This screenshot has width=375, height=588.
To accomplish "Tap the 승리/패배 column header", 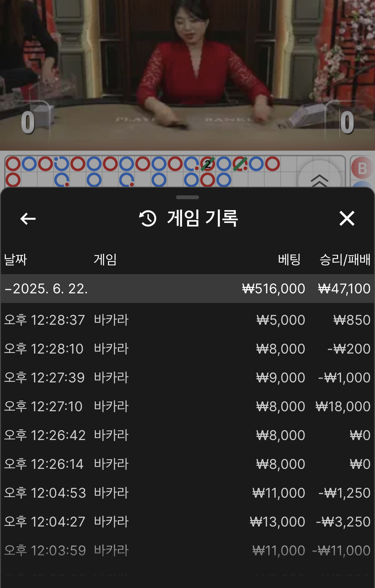I will point(345,259).
